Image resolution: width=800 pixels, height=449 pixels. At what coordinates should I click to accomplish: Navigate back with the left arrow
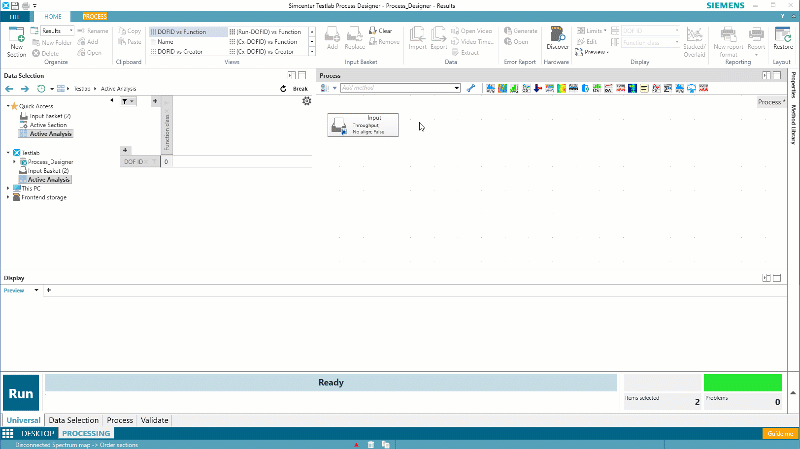pos(9,89)
